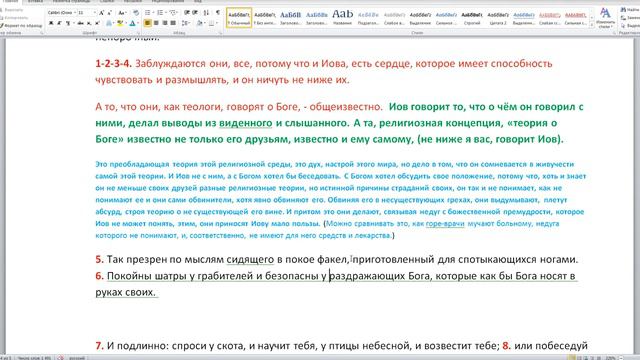This screenshot has height=360, width=640.
Task: Click Заменить (Replace) in editing group
Action: click(629, 18)
